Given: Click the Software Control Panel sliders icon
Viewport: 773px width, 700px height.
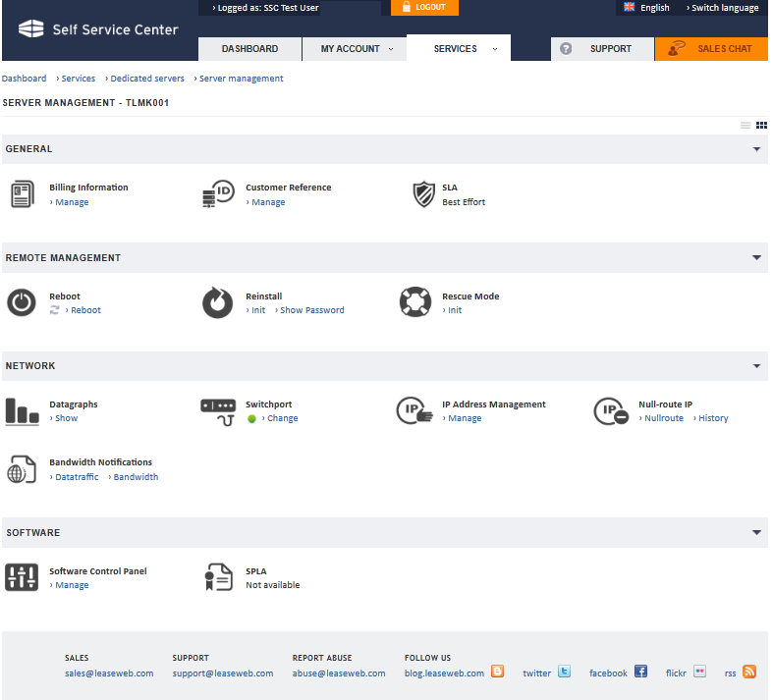Looking at the screenshot, I should click(x=22, y=577).
